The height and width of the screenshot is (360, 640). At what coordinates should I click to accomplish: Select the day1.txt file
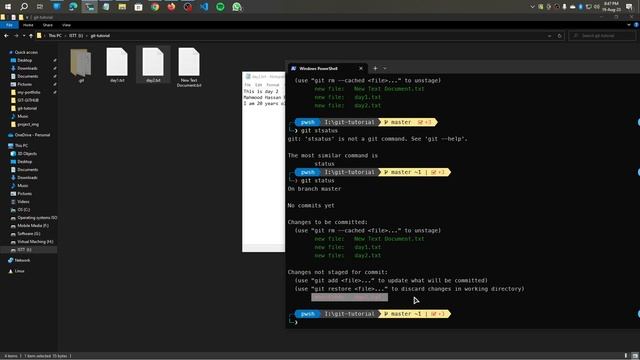click(117, 65)
